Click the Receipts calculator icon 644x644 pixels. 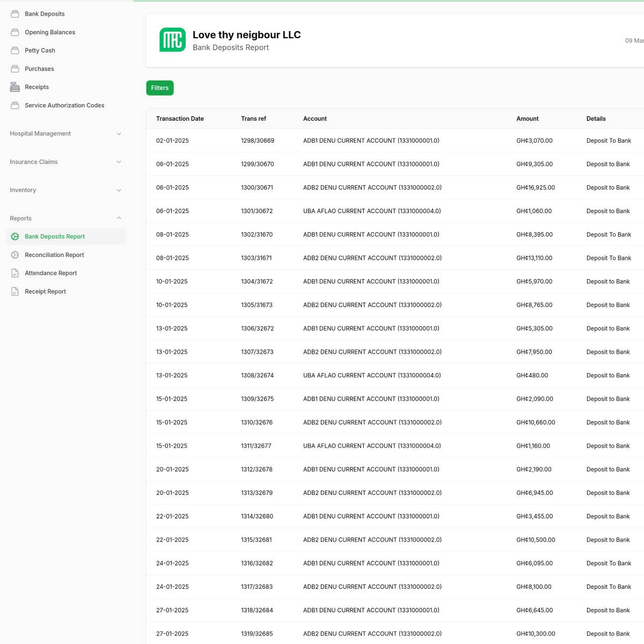pyautogui.click(x=14, y=86)
